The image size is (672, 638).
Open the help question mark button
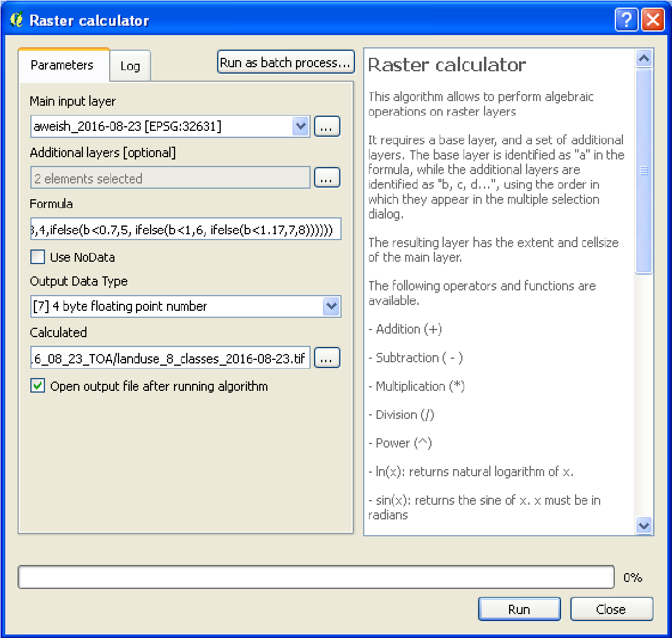click(x=626, y=20)
